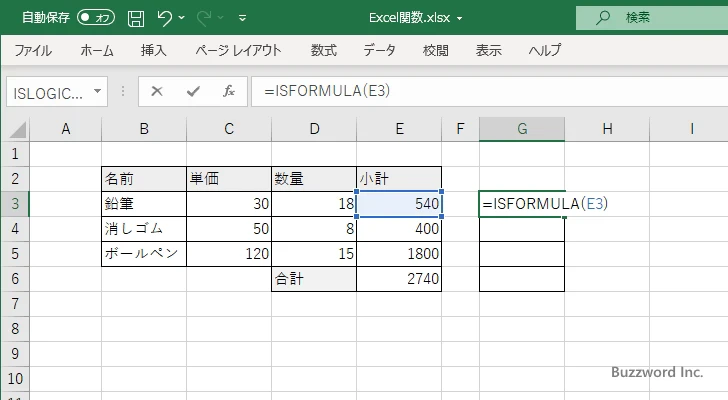This screenshot has height=400, width=728.
Task: Click the 小計 header cell
Action: point(399,179)
